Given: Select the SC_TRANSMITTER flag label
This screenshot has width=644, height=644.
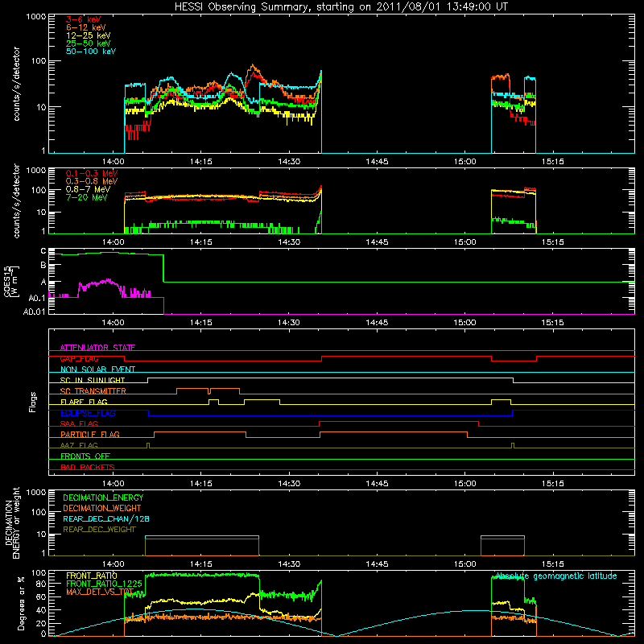Looking at the screenshot, I should coord(93,391).
